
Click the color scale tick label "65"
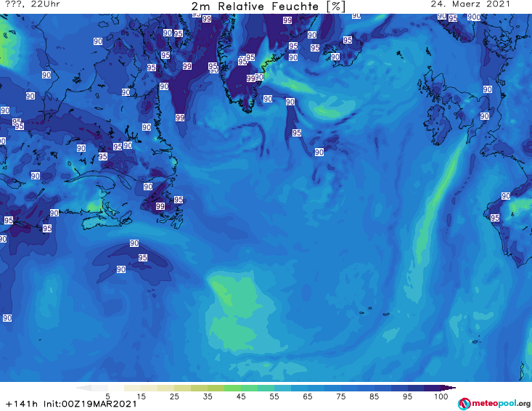308,396
